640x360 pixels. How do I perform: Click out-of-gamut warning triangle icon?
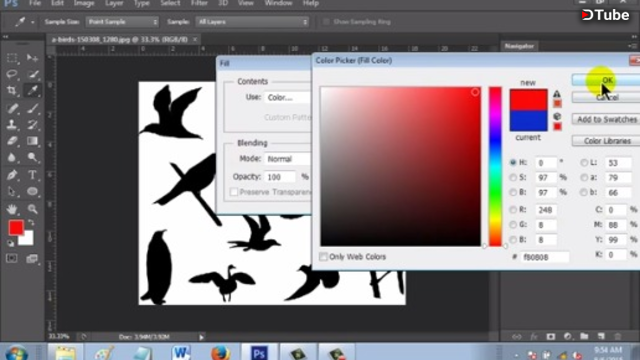click(557, 94)
